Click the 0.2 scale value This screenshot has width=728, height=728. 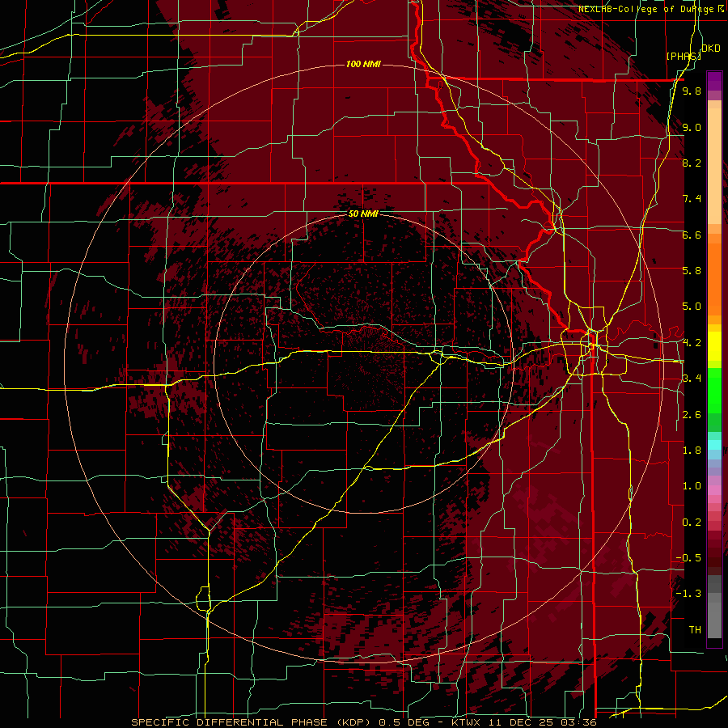(x=692, y=523)
